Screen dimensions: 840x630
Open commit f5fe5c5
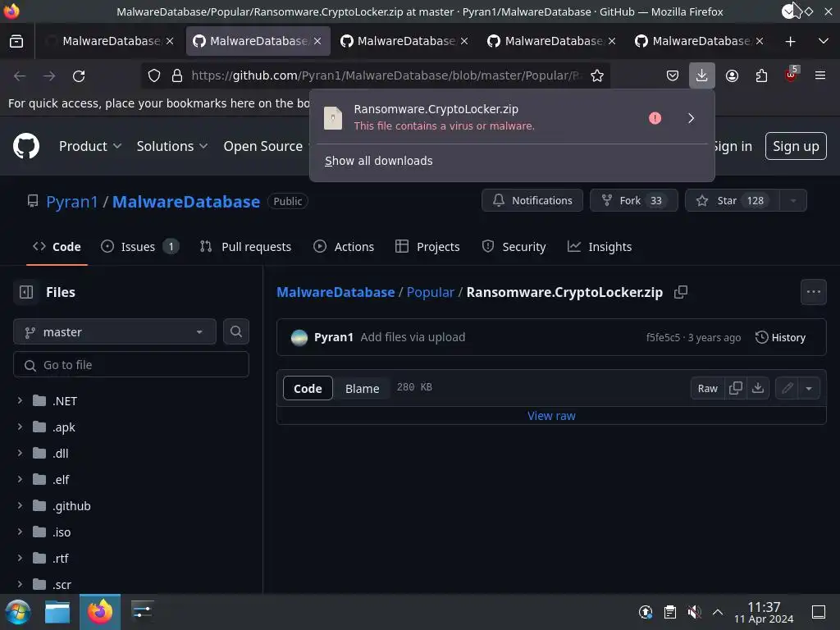pyautogui.click(x=663, y=337)
